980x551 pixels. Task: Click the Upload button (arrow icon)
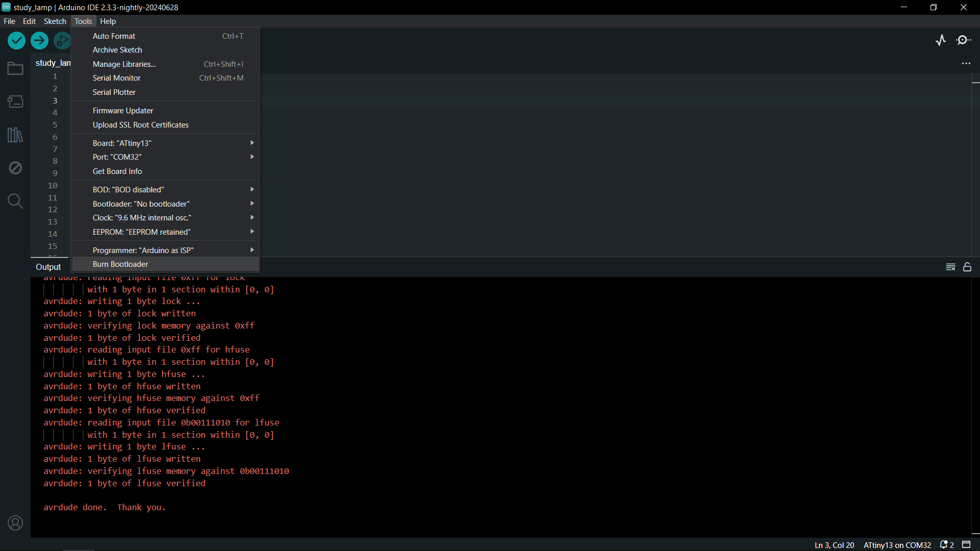click(x=40, y=41)
